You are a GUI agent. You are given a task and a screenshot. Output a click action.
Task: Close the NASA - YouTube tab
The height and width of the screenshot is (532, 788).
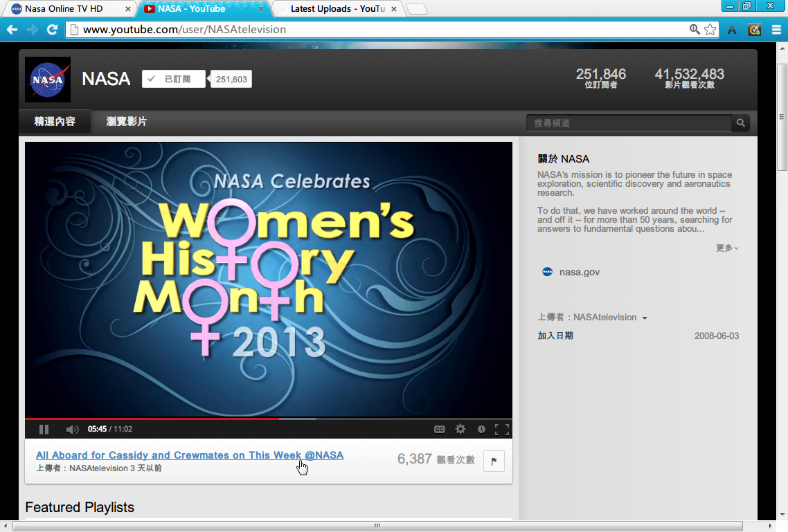click(261, 9)
